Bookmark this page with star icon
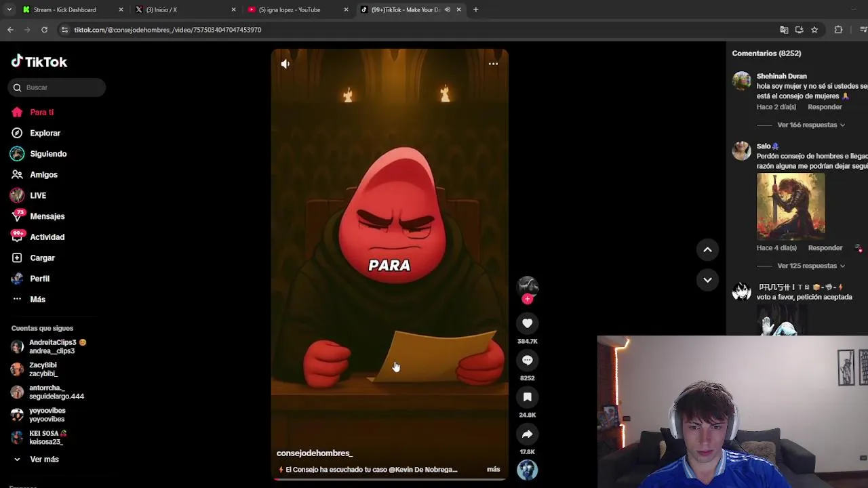Viewport: 868px width, 488px height. click(x=814, y=30)
